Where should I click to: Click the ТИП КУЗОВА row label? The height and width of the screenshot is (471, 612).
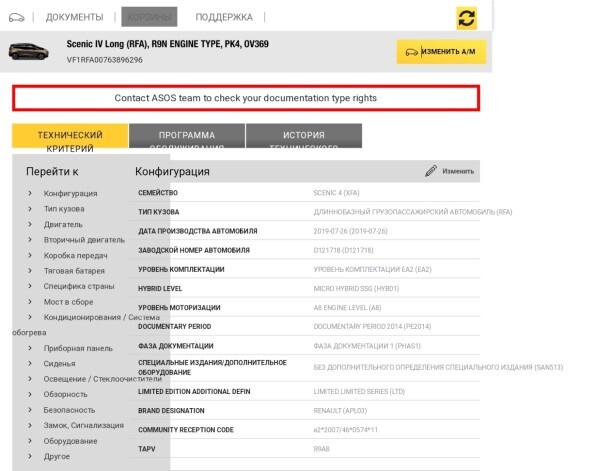(x=158, y=212)
